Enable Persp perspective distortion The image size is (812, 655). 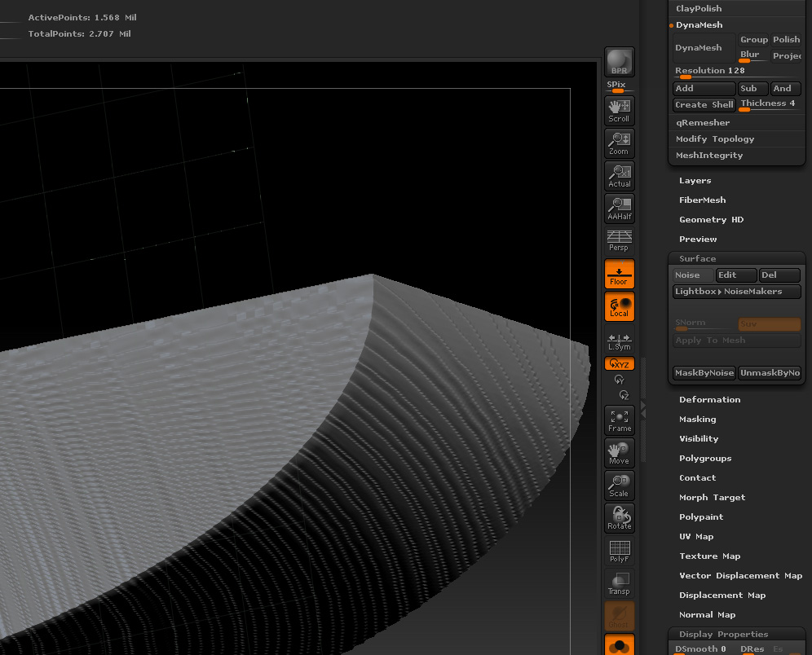pyautogui.click(x=619, y=240)
